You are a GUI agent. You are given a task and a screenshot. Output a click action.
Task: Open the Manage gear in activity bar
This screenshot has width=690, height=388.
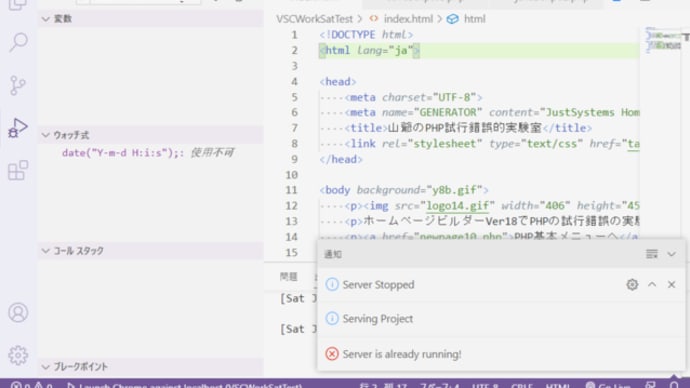(x=18, y=355)
